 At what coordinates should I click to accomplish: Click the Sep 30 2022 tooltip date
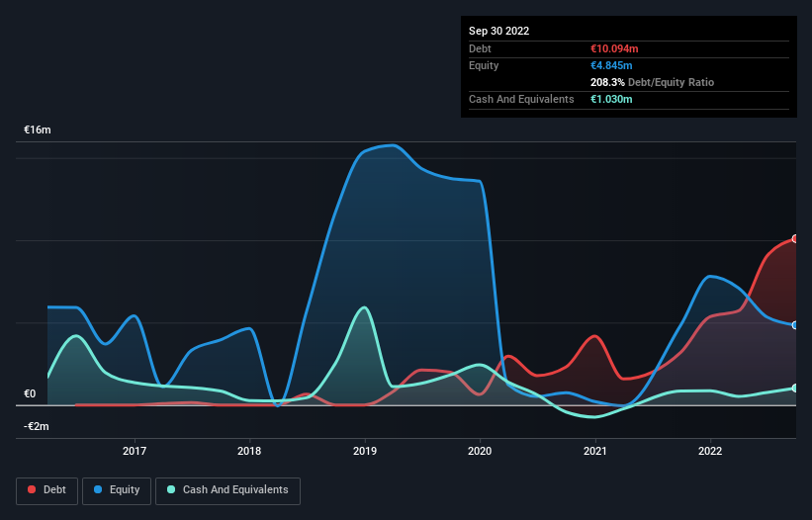pos(499,31)
